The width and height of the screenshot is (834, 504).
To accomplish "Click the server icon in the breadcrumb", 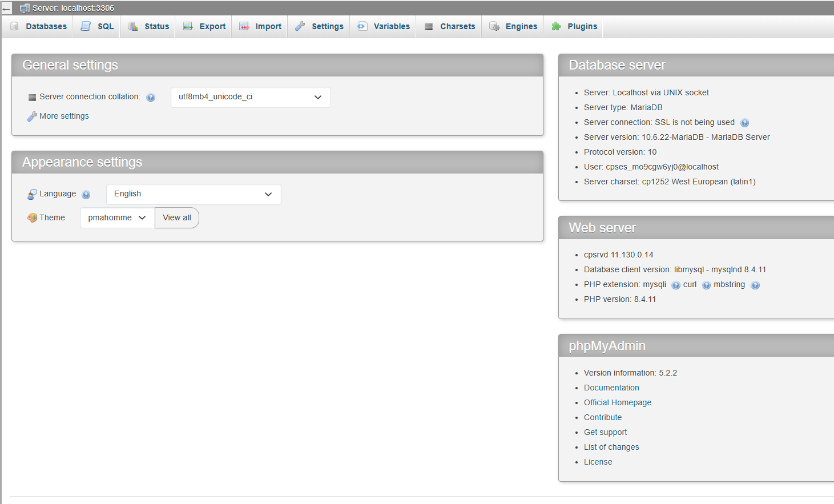I will click(25, 9).
